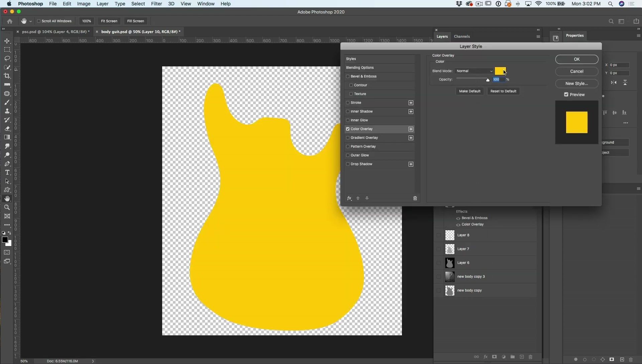
Task: Enable the Drop Shadow checkbox
Action: (348, 164)
